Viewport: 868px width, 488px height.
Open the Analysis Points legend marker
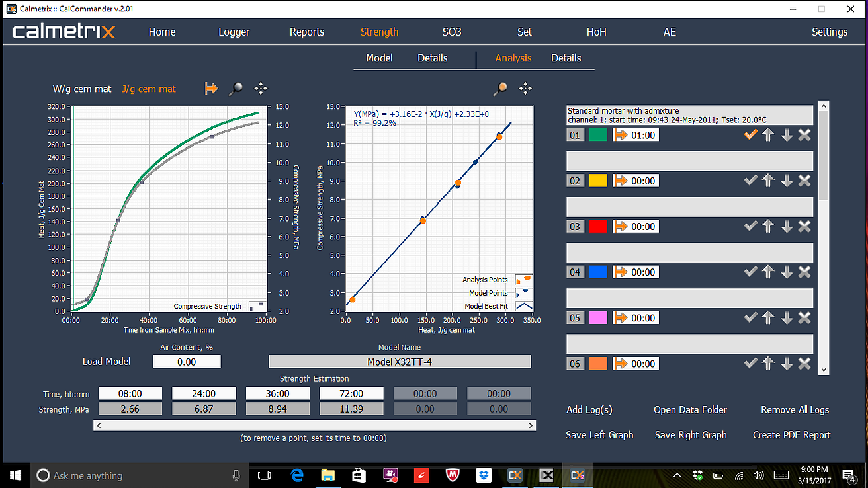click(523, 280)
